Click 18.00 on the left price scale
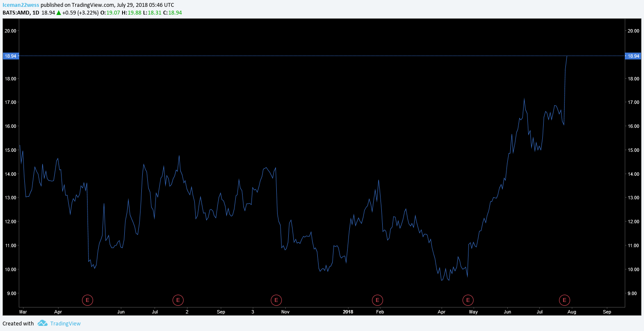 [x=10, y=79]
